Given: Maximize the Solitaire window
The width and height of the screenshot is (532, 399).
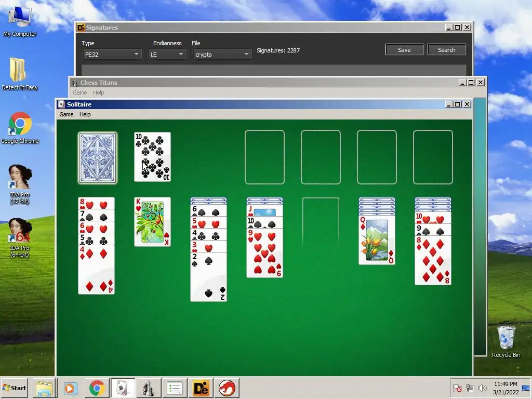Looking at the screenshot, I should click(458, 104).
